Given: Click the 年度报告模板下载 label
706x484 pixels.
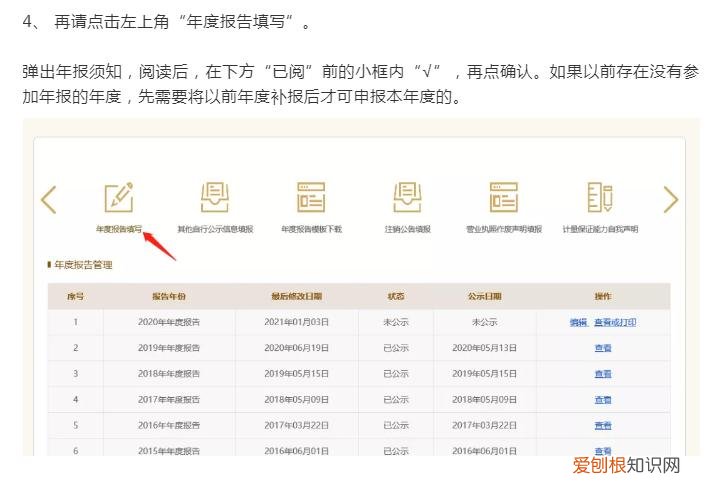Looking at the screenshot, I should coord(312,229).
